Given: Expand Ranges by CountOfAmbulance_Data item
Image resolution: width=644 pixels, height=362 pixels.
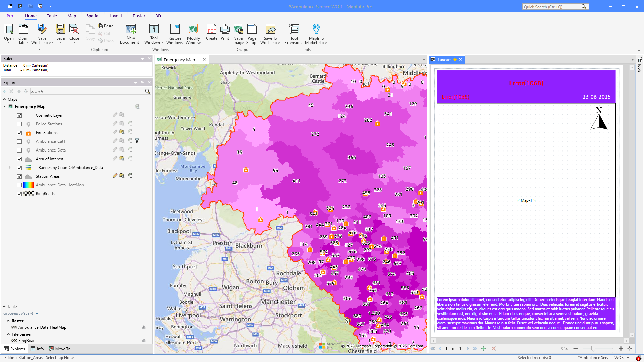Looking at the screenshot, I should click(10, 167).
